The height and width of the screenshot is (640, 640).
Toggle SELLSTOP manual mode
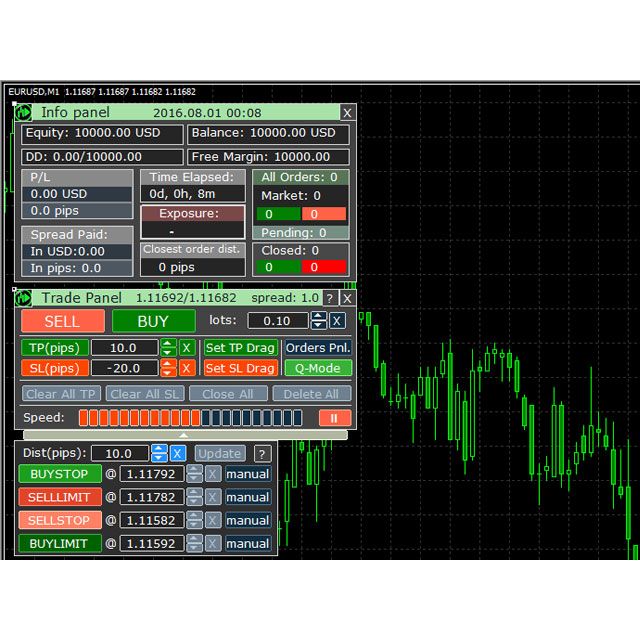coord(248,520)
